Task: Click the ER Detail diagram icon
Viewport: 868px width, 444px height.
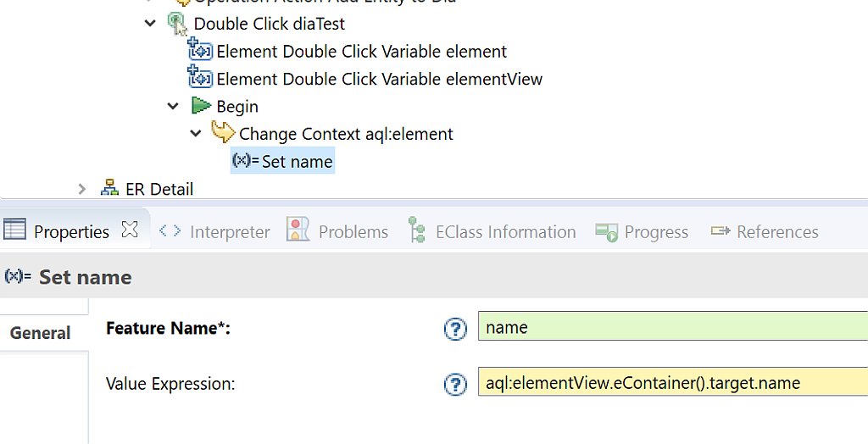Action: tap(109, 187)
